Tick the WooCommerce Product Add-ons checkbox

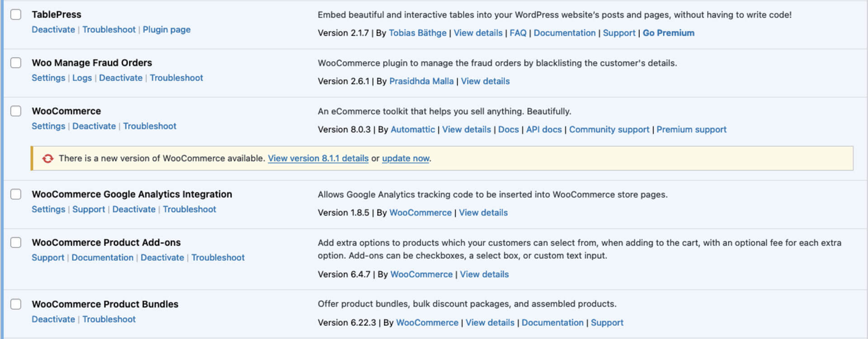pos(16,243)
